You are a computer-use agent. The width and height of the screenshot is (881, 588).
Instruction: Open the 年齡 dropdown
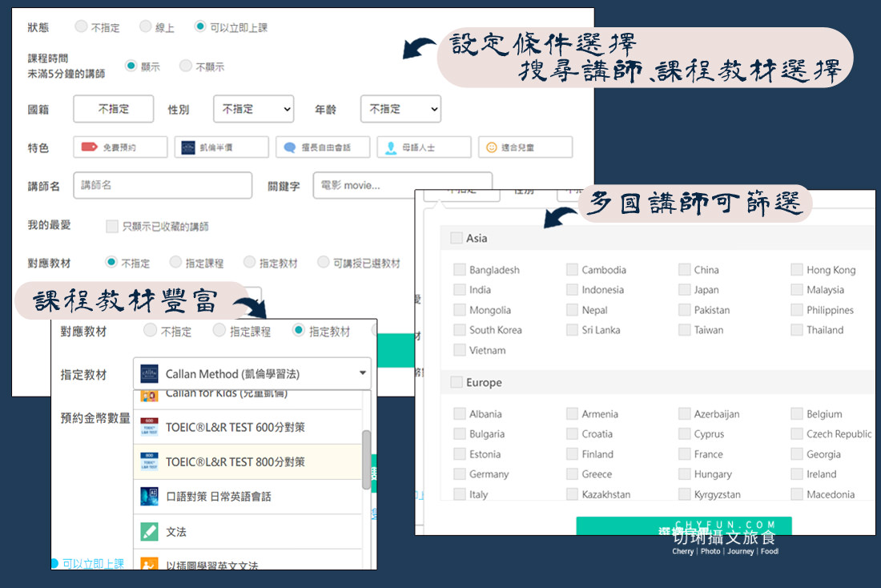coord(400,109)
